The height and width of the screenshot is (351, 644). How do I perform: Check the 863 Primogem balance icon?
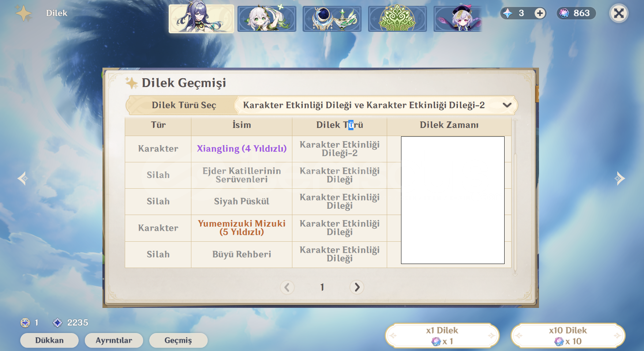click(564, 13)
